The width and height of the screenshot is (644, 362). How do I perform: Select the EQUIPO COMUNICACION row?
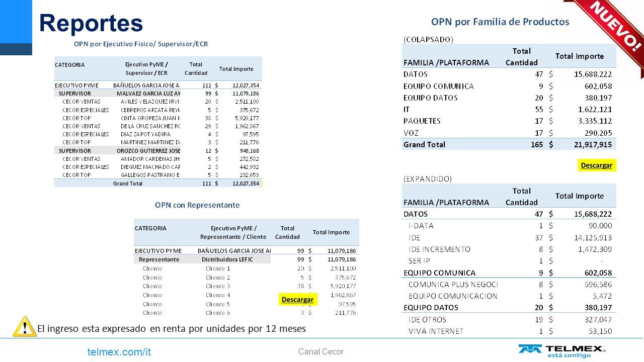pos(509,296)
